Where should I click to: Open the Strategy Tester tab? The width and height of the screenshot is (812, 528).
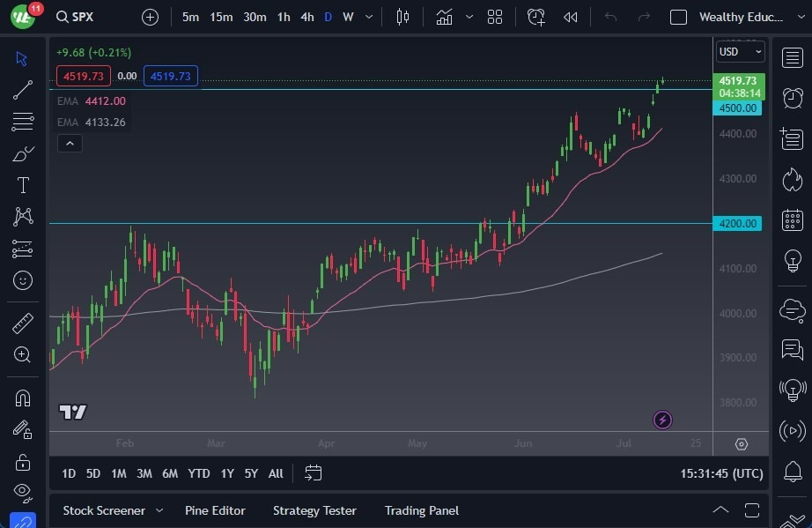click(314, 510)
